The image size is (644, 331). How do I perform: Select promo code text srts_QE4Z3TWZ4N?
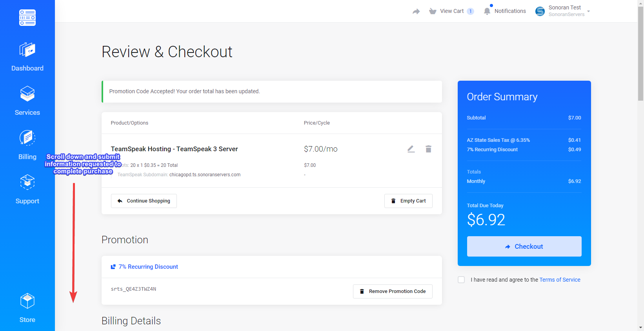[133, 289]
